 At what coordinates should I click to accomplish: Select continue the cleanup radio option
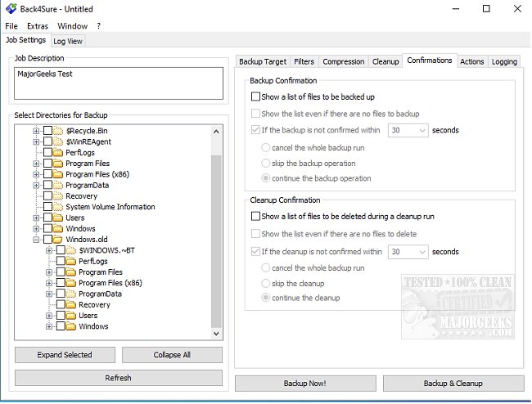point(266,298)
